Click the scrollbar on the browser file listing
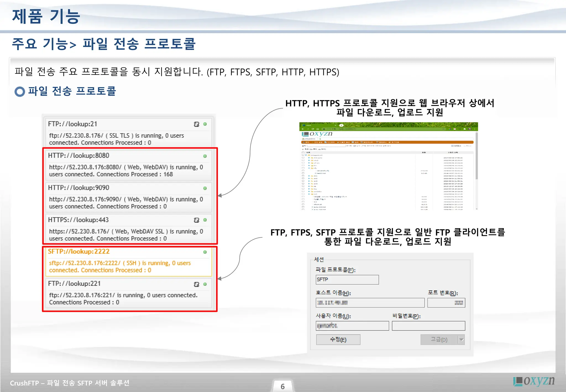The height and width of the screenshot is (392, 566). 476,156
